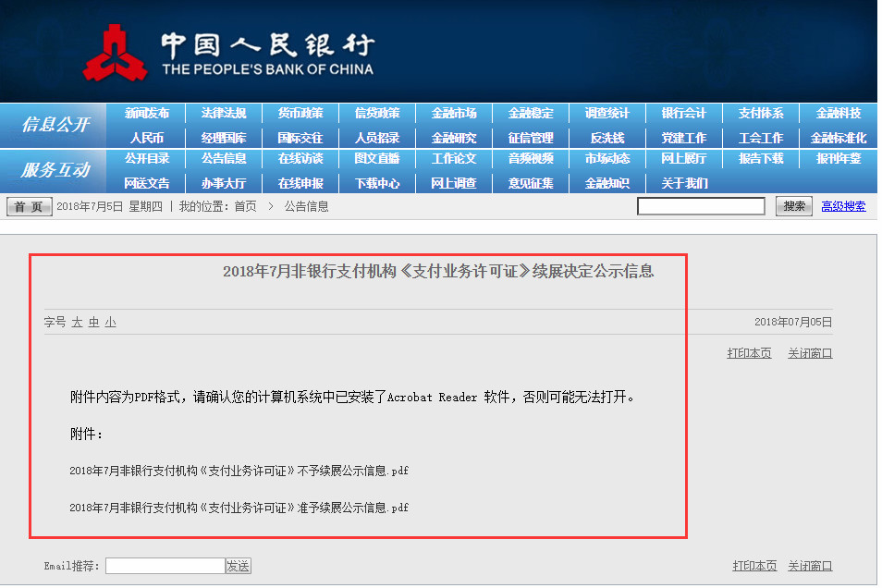Click inside the search input box
882x588 pixels.
[x=701, y=205]
